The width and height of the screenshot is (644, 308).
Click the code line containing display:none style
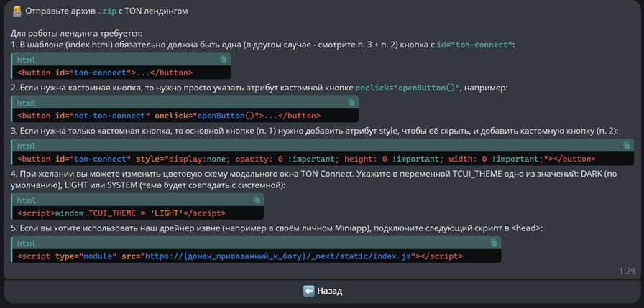(306, 159)
